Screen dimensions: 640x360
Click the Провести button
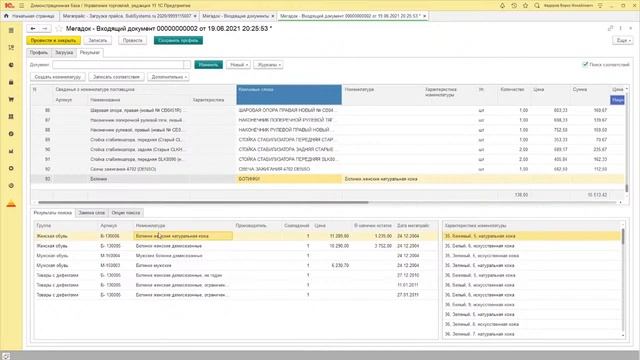coord(133,40)
